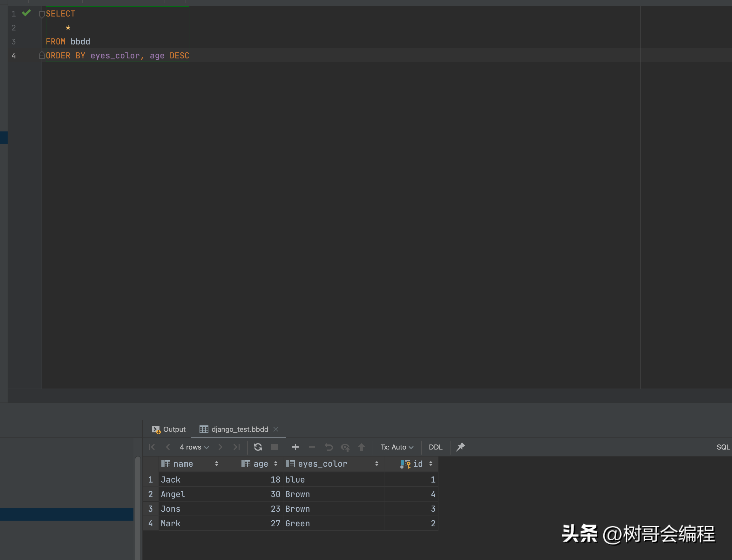732x560 pixels.
Task: Pin the result tab with pin icon
Action: [x=460, y=447]
